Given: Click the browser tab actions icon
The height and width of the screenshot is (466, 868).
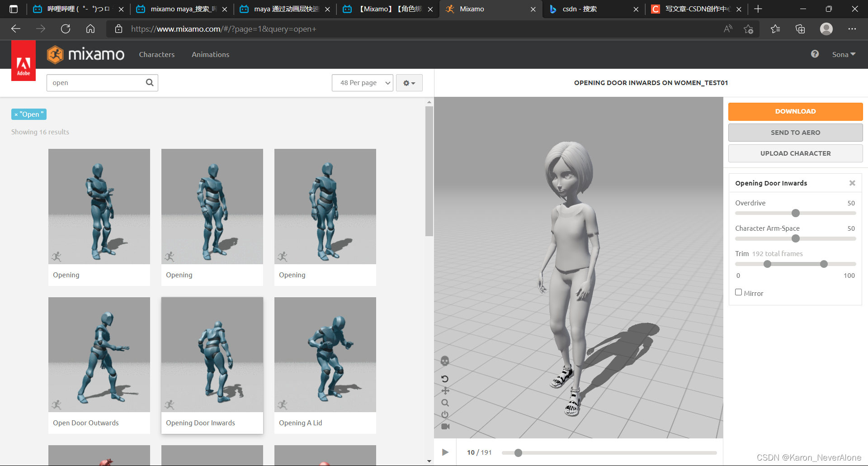Looking at the screenshot, I should [x=14, y=9].
